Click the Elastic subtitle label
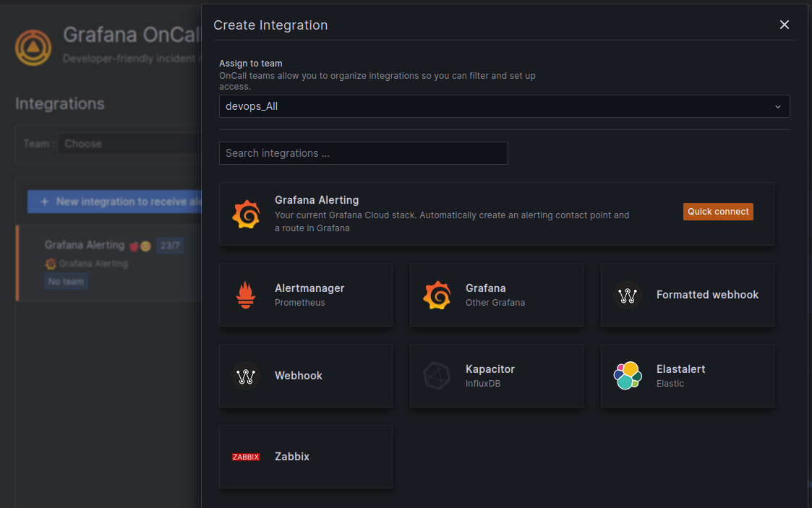This screenshot has width=812, height=508. pos(670,384)
